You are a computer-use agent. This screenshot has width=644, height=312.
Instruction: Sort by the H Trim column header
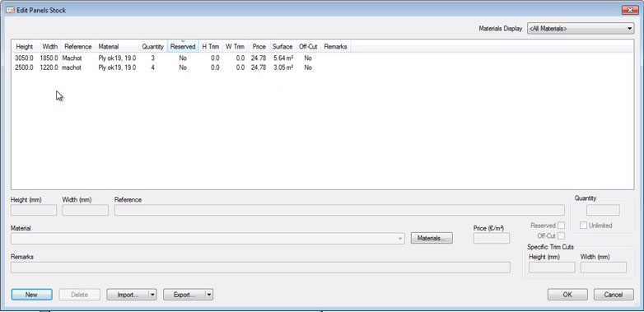[x=211, y=46]
